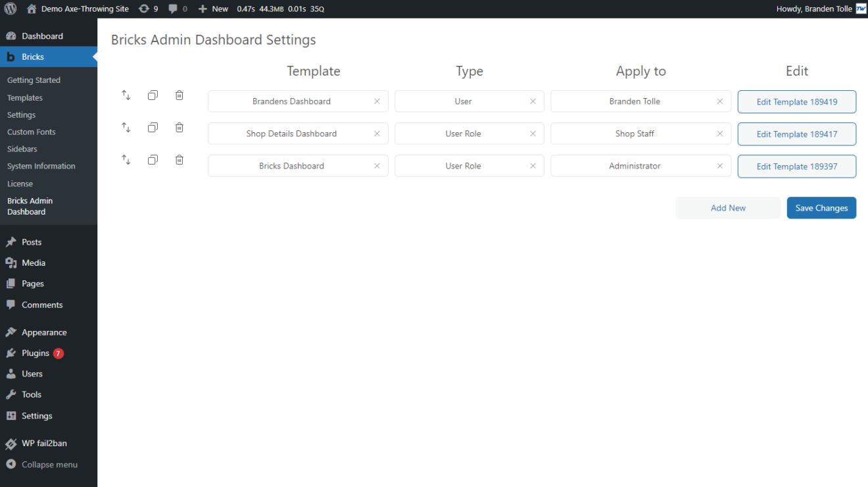Delete the Bricks Dashboard row
The width and height of the screenshot is (868, 487).
point(179,160)
